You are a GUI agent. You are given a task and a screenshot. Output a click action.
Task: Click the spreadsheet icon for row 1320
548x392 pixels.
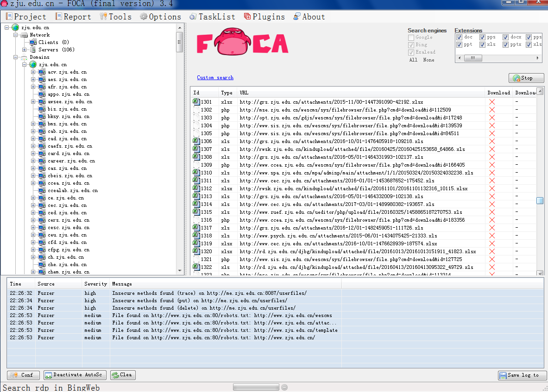[x=196, y=251]
